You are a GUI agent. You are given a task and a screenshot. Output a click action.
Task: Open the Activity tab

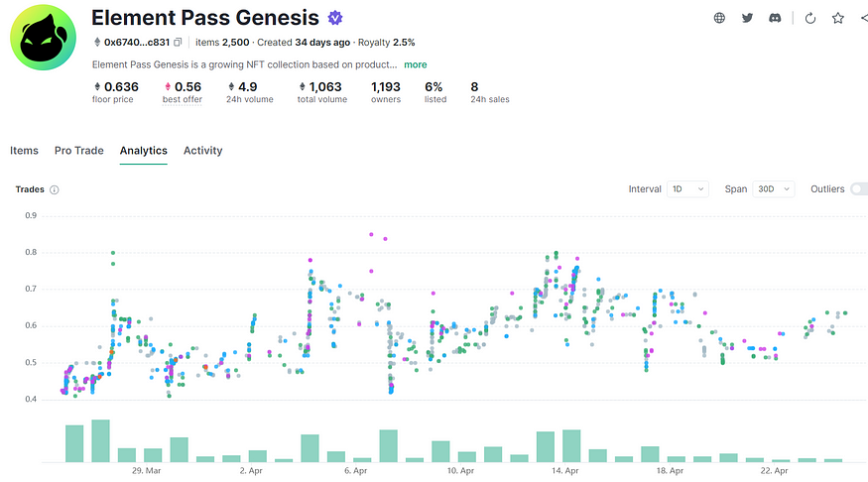coord(202,151)
